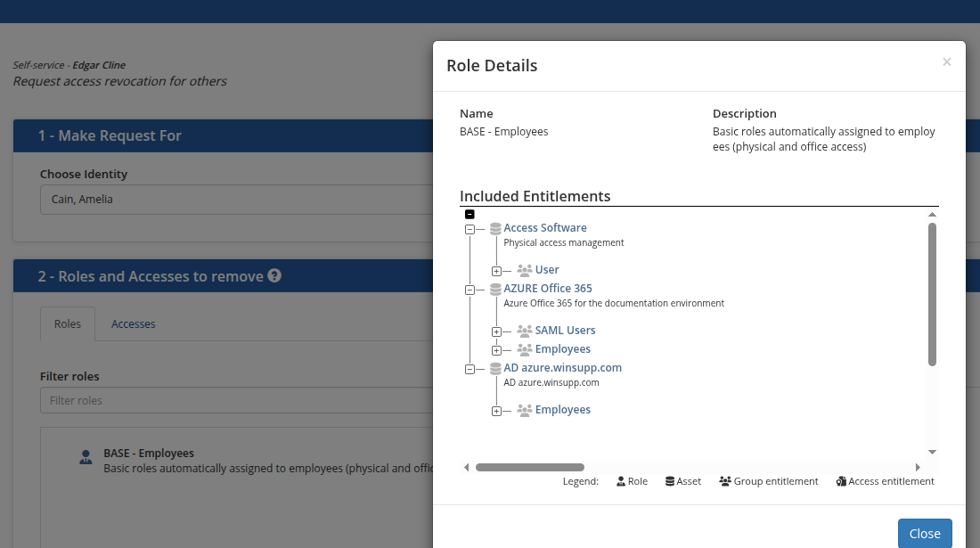Click the database icon beside Access Software
Image resolution: width=980 pixels, height=548 pixels.
(495, 229)
